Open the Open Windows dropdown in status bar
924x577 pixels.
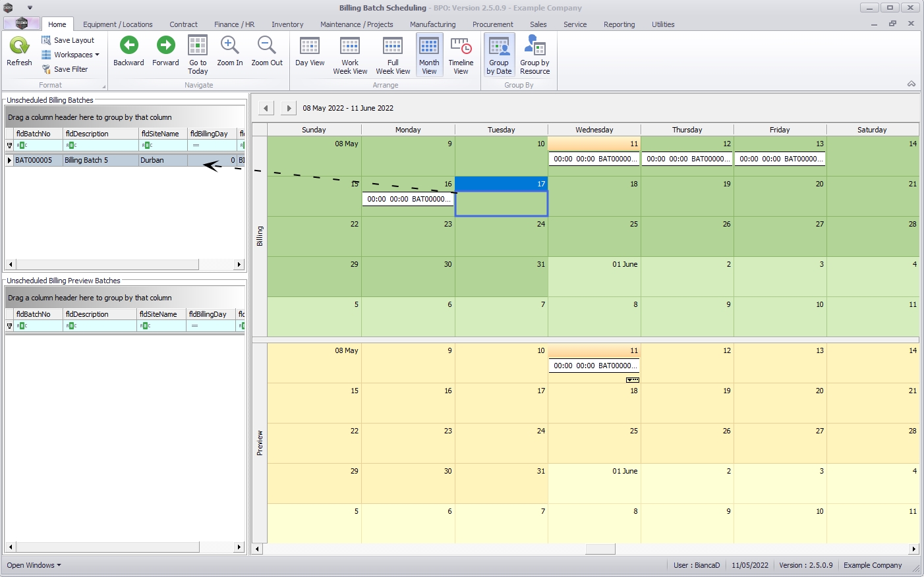coord(34,565)
